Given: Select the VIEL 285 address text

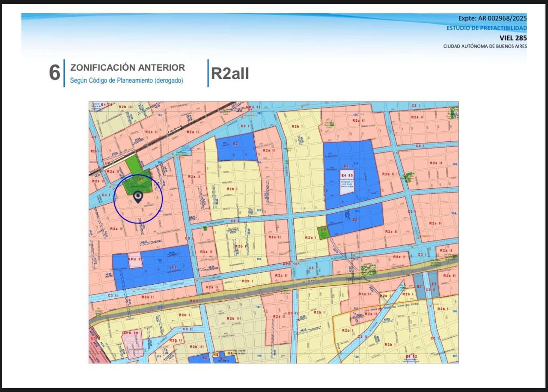Looking at the screenshot, I should 513,38.
